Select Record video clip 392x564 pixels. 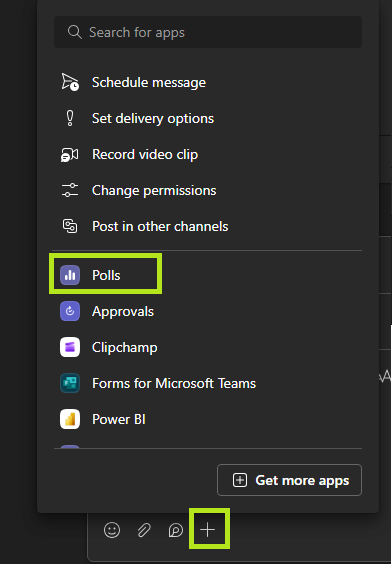pyautogui.click(x=208, y=154)
